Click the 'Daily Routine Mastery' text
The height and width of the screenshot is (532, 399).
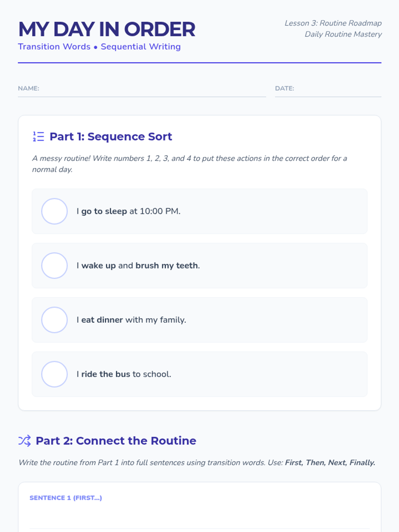[x=343, y=34]
